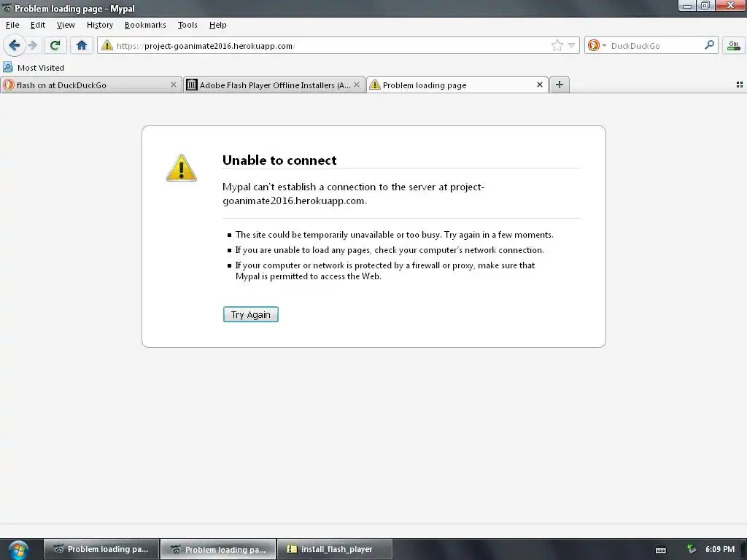747x560 pixels.
Task: Go back with the Back arrow button
Action: coord(15,46)
